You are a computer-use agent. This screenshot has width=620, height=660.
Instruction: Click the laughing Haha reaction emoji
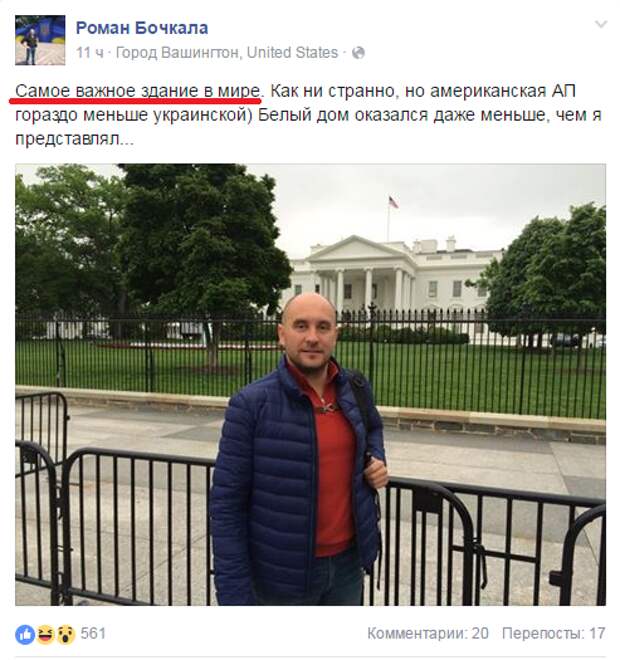click(x=45, y=634)
